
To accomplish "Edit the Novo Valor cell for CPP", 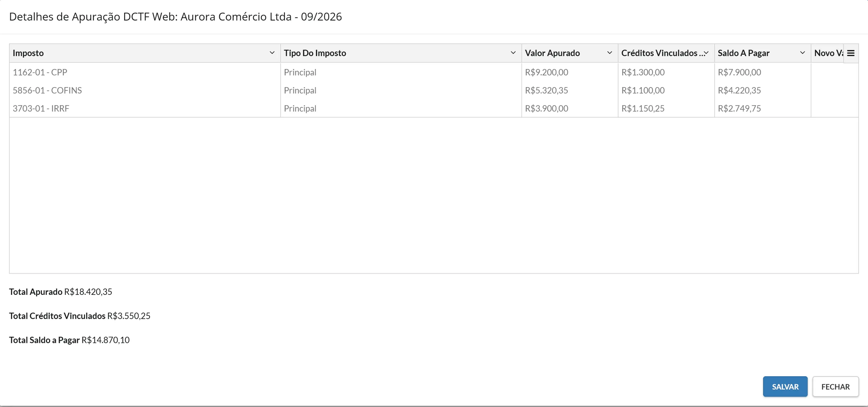I will (x=835, y=72).
